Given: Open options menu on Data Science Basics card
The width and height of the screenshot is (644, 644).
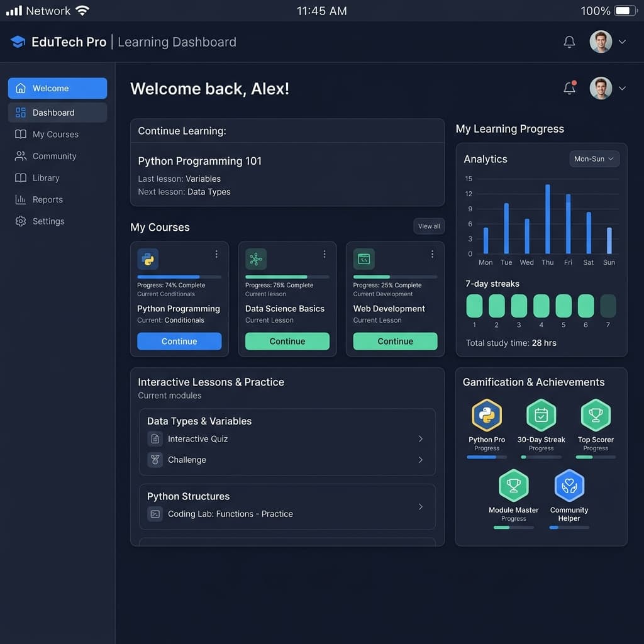Looking at the screenshot, I should point(325,254).
